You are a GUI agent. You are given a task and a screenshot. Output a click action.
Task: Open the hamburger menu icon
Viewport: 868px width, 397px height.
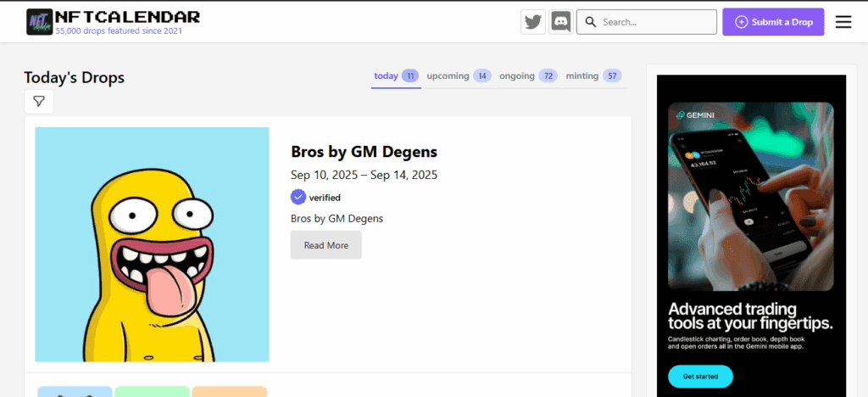[x=843, y=22]
